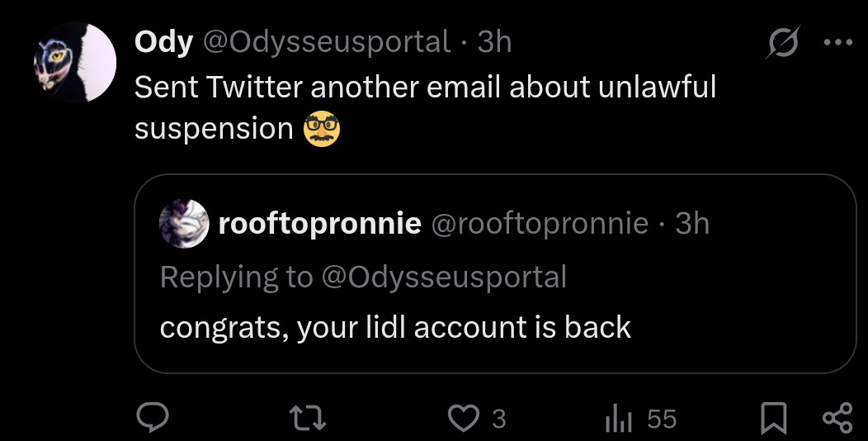The image size is (868, 441).
Task: Repost this tweet with retweet icon
Action: 310,420
